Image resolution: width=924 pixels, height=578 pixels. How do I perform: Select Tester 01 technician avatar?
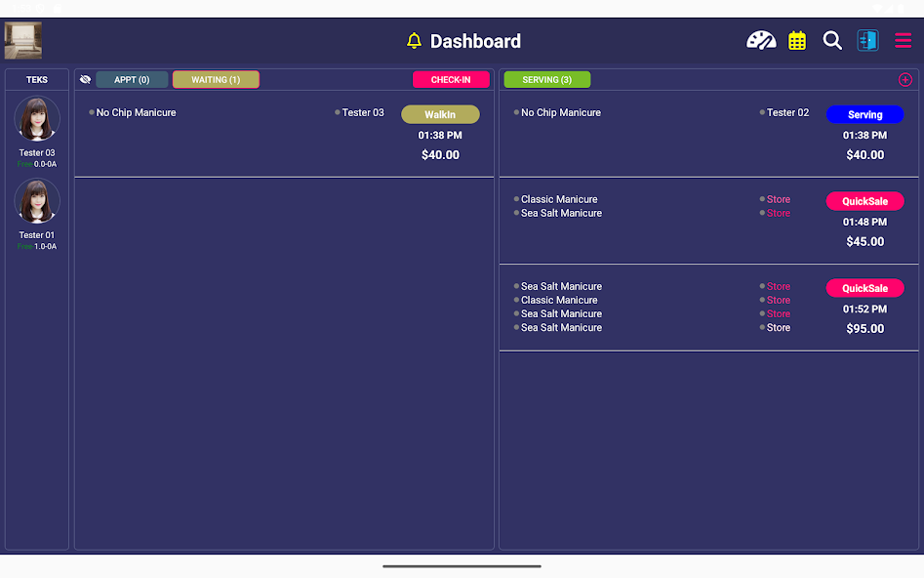point(37,201)
